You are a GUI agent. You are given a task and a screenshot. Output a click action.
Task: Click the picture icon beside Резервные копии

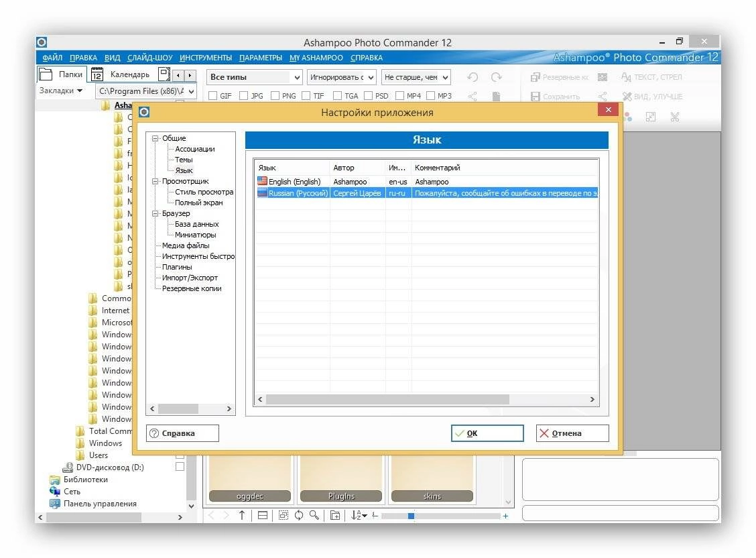(x=603, y=77)
